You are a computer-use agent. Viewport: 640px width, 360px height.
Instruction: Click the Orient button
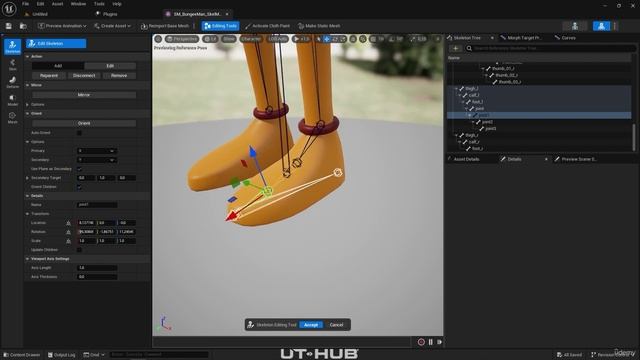point(84,123)
